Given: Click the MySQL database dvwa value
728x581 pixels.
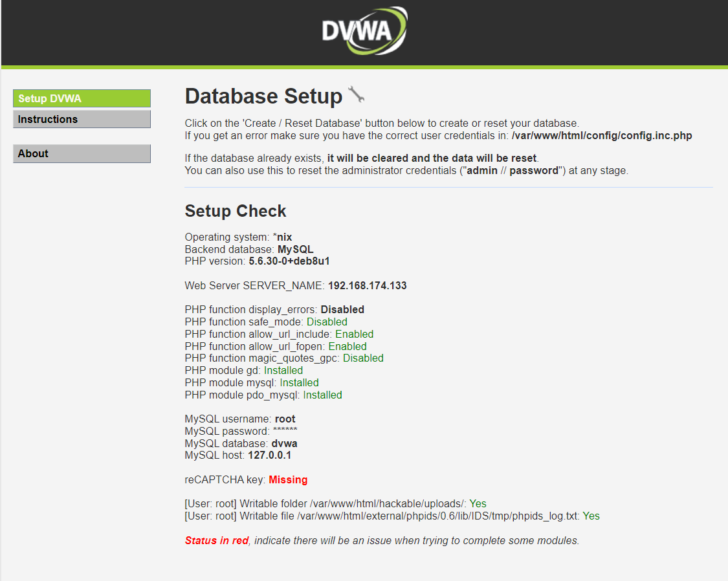Looking at the screenshot, I should pos(284,443).
